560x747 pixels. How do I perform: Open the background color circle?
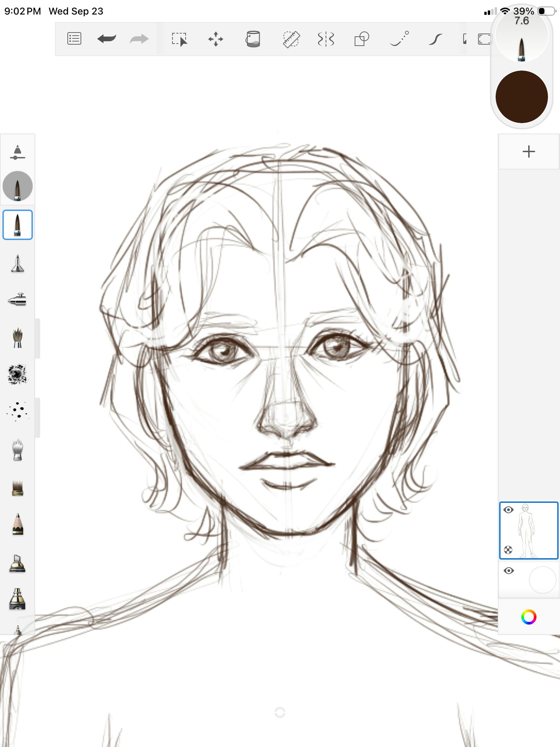pos(542,580)
